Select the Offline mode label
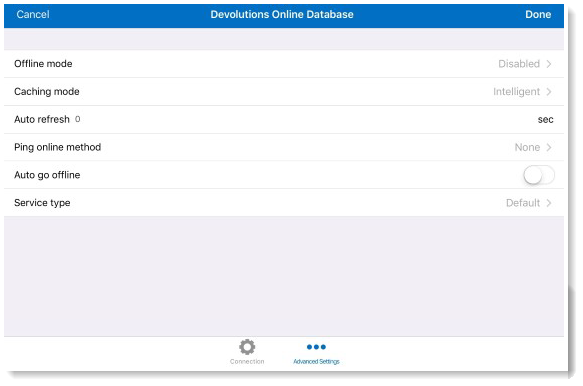 click(x=43, y=64)
